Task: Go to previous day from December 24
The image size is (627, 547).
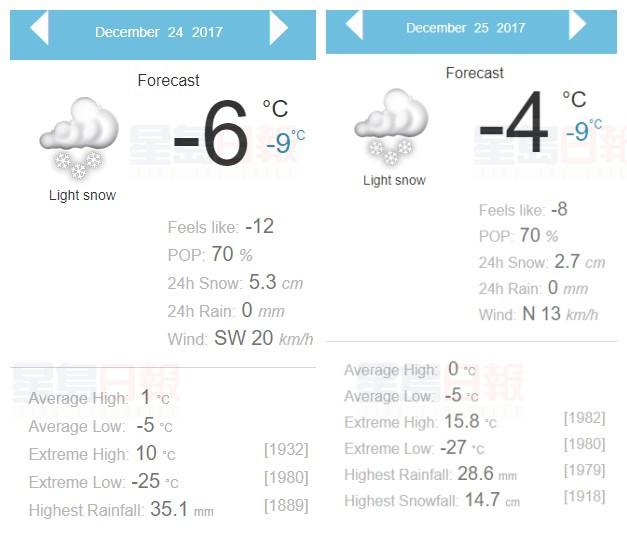Action: [39, 30]
